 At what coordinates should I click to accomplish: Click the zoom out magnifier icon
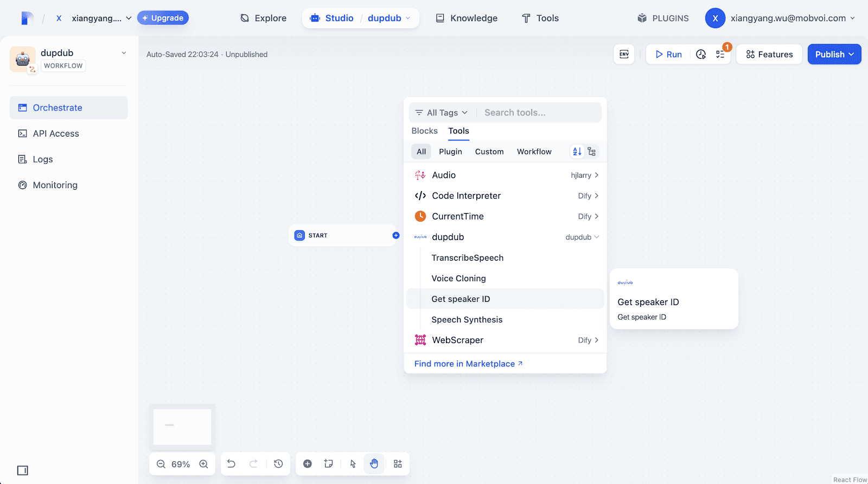click(161, 464)
